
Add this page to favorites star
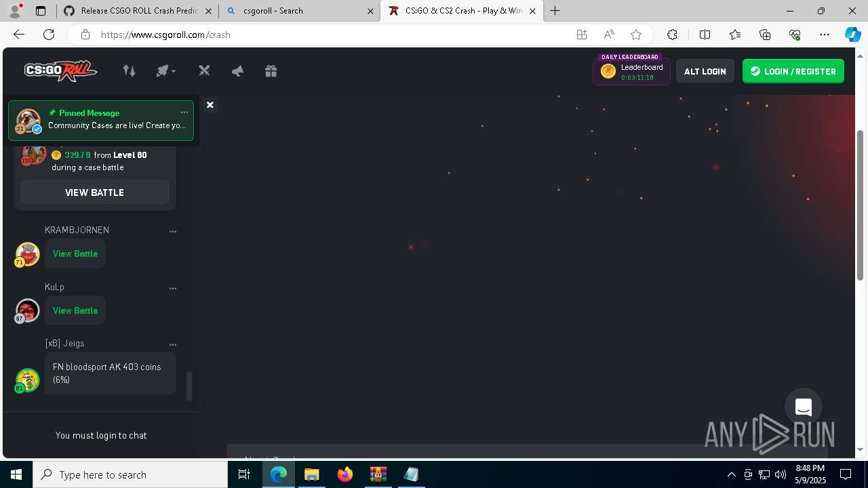point(636,35)
